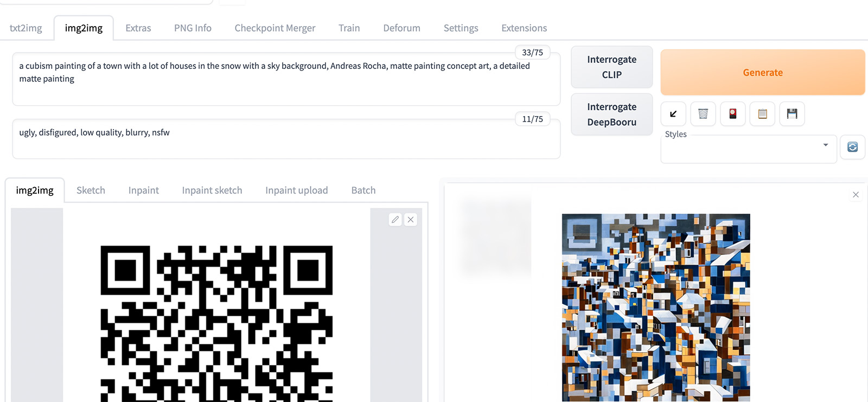
Task: Go to the PNG Info tab
Action: (x=193, y=28)
